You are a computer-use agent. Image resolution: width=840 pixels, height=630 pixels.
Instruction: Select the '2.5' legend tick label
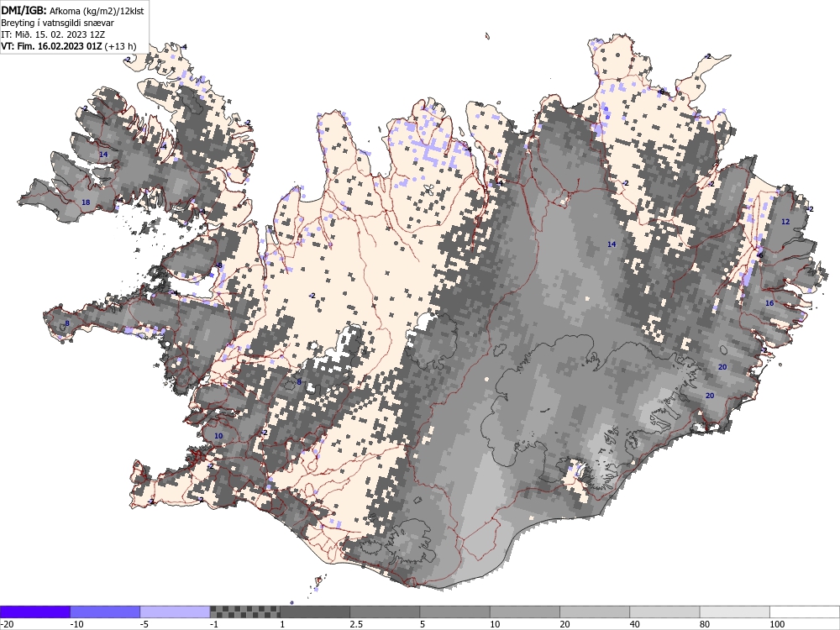[356, 624]
